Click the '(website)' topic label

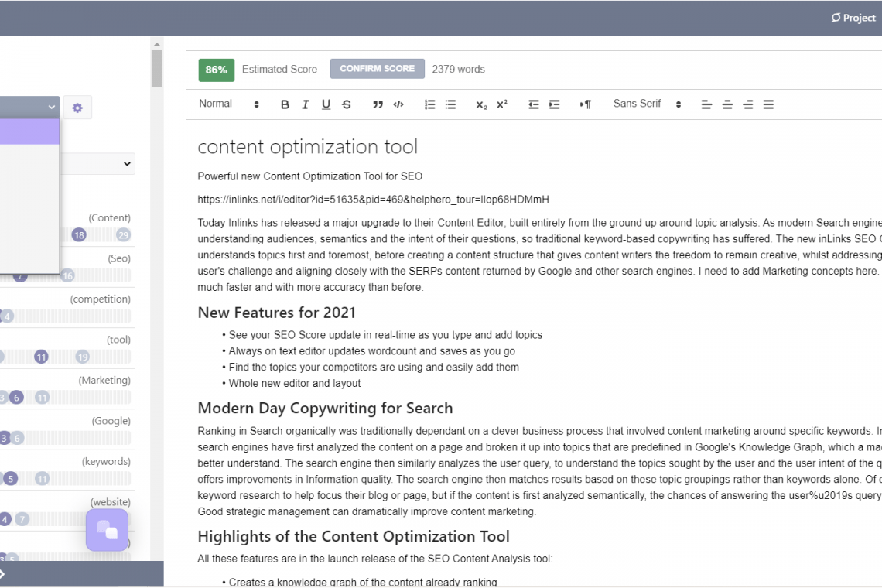pyautogui.click(x=110, y=502)
